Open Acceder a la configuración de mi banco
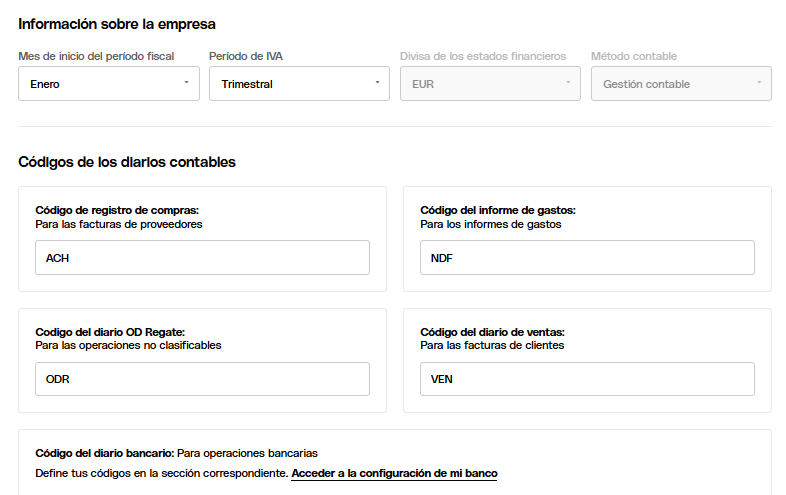The width and height of the screenshot is (786, 495). [x=395, y=473]
